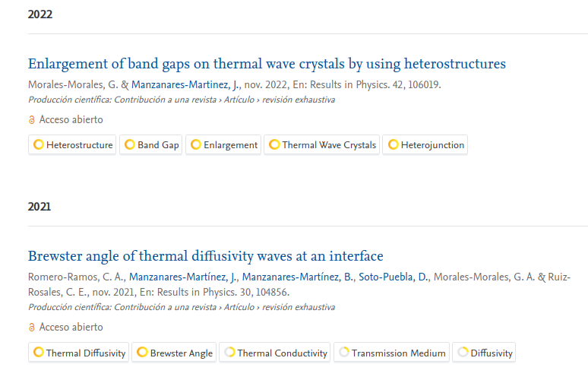Viewport: 588px width, 380px height.
Task: Click the open access lock icon for 2022 article
Action: [x=32, y=120]
